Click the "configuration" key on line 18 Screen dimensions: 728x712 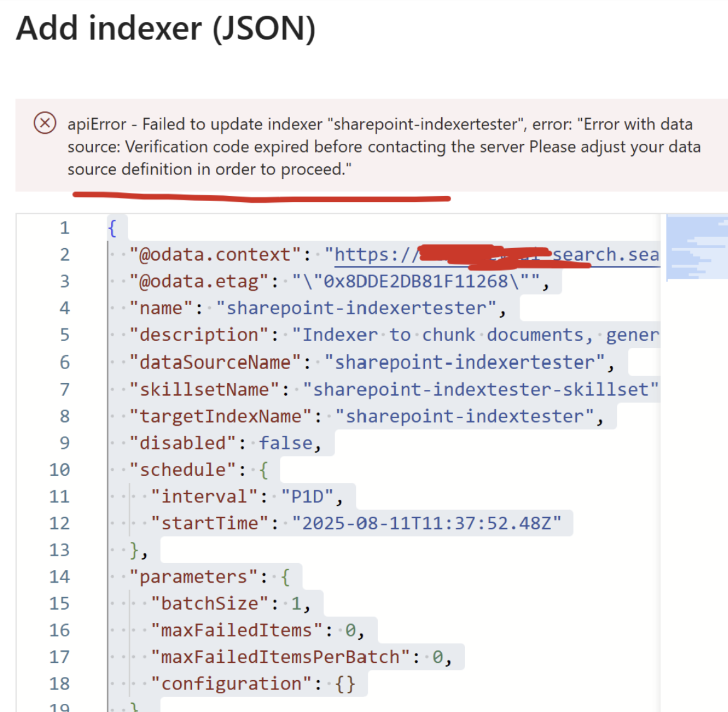pos(231,684)
